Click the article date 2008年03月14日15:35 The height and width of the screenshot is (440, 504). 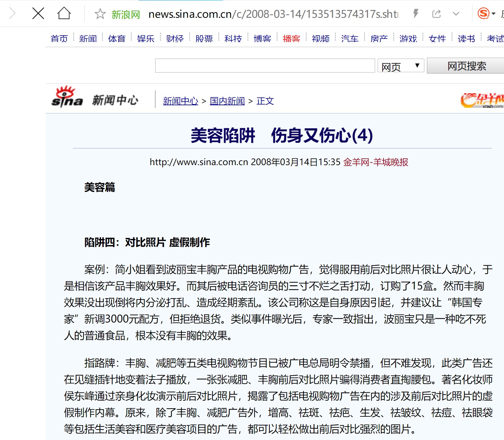click(x=296, y=162)
